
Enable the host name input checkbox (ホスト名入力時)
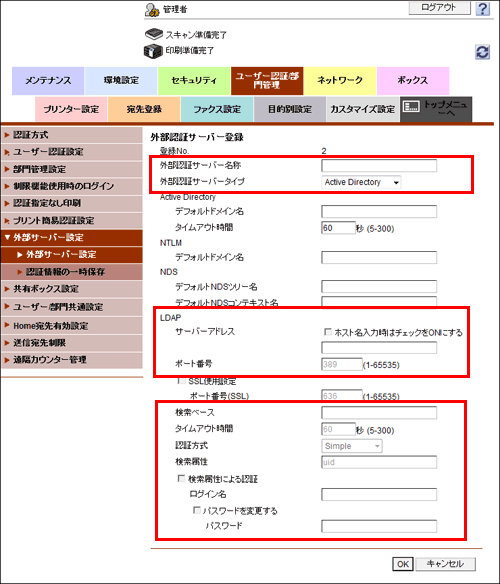pos(328,332)
